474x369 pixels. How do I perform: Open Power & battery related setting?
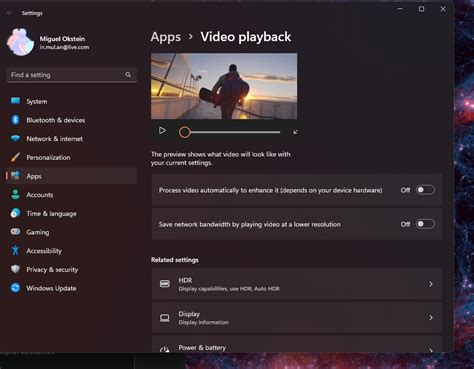pos(297,345)
